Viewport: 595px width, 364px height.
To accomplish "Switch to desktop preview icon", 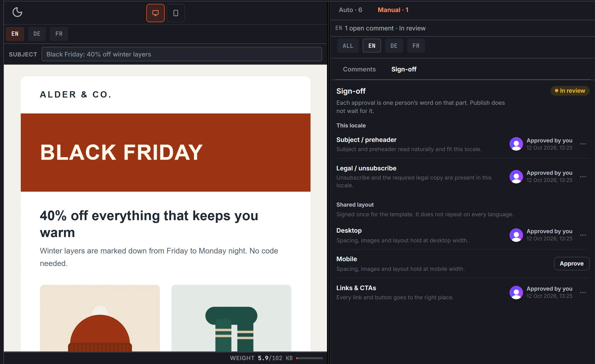I will tap(155, 13).
